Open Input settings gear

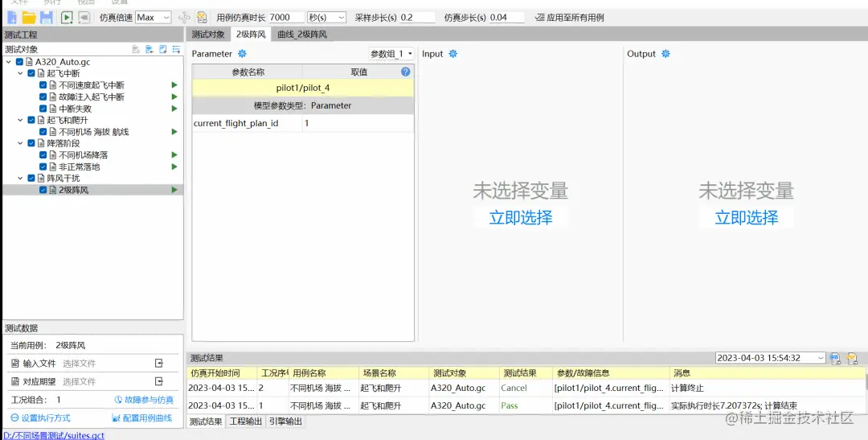pyautogui.click(x=452, y=54)
